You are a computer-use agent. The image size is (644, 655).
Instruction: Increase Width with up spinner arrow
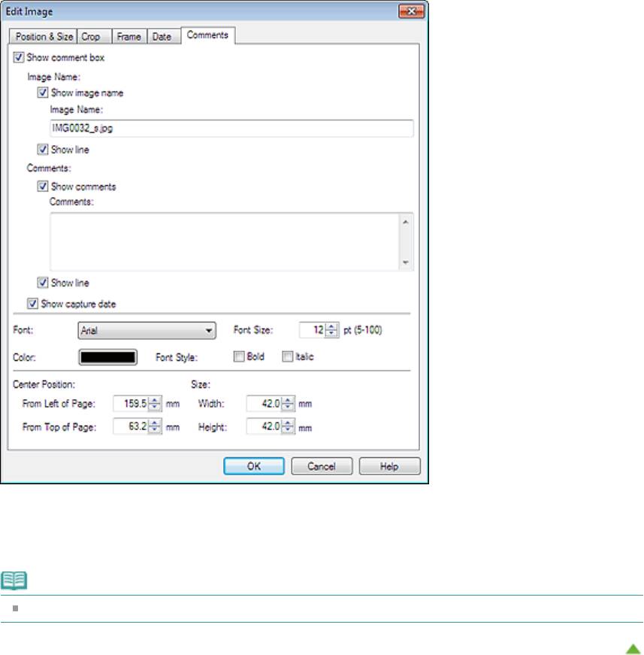tap(288, 399)
